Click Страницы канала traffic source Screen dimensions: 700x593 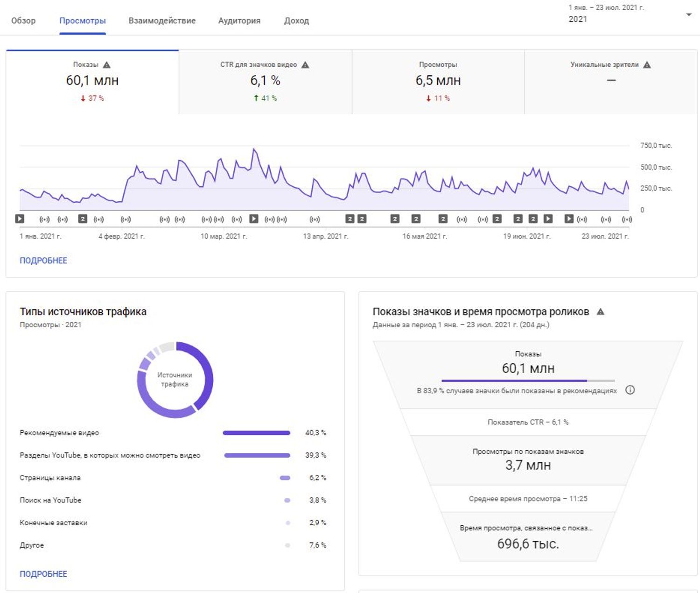(173, 478)
